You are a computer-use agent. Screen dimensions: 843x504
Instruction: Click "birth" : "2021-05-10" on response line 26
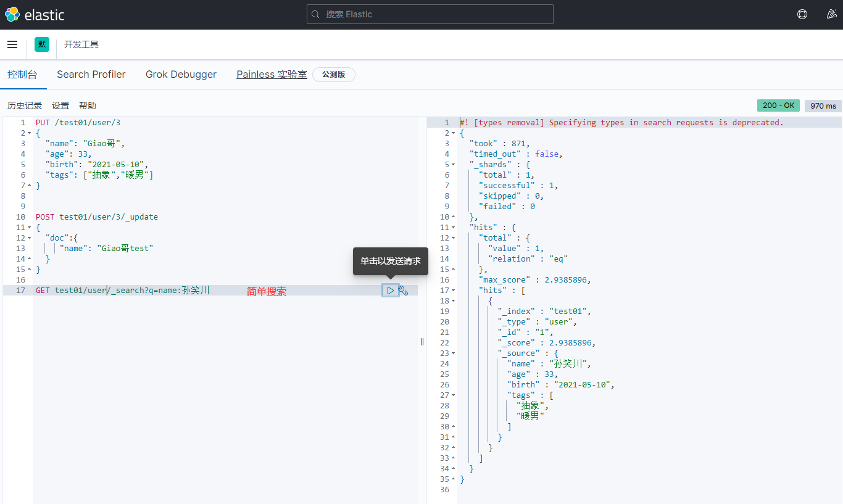[x=561, y=385]
